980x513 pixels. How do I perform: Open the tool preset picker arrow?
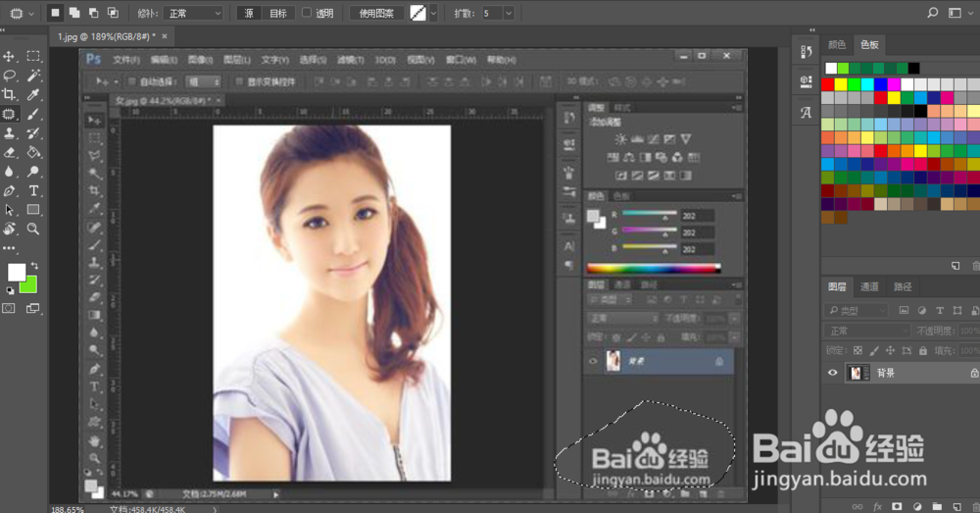click(x=31, y=13)
